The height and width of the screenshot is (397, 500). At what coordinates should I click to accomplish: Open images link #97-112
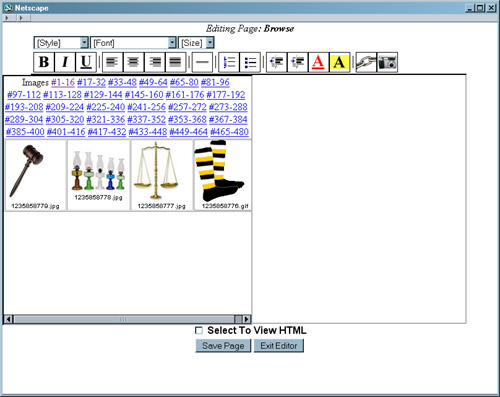(24, 95)
